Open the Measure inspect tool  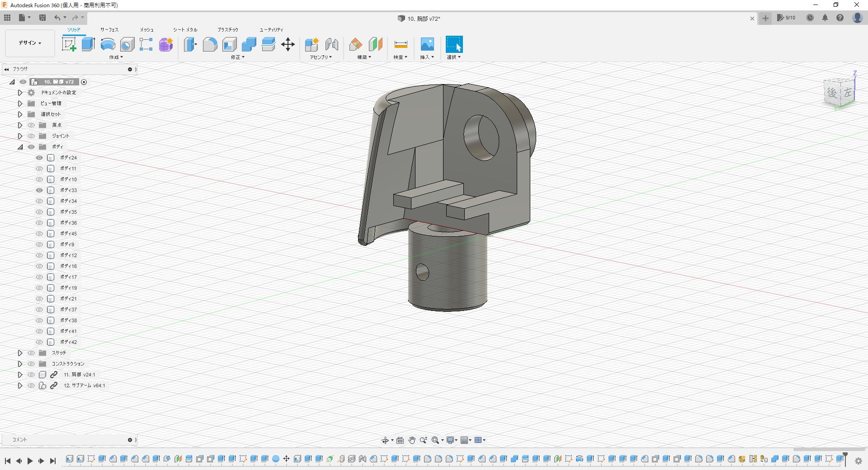pyautogui.click(x=401, y=44)
